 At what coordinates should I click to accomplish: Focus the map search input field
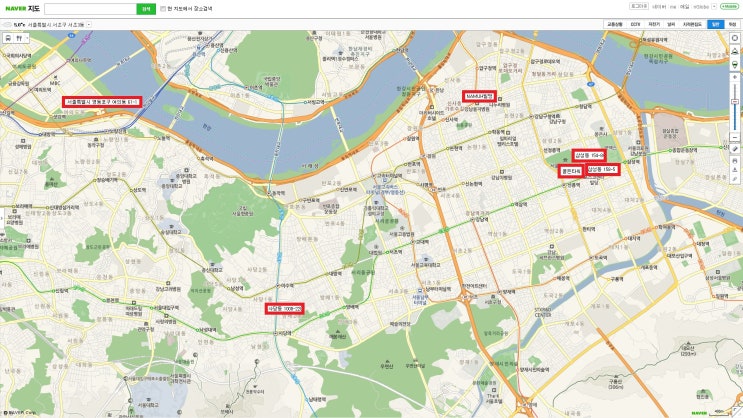[x=91, y=9]
